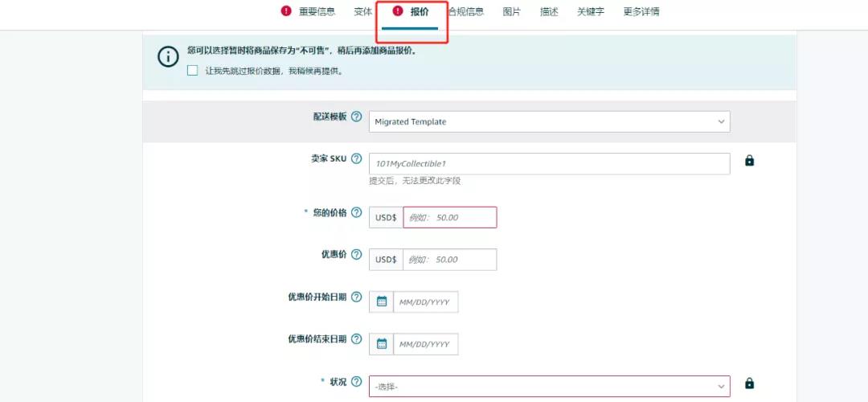Click help icon next to 卖家 SKU
The image size is (868, 402).
[356, 158]
